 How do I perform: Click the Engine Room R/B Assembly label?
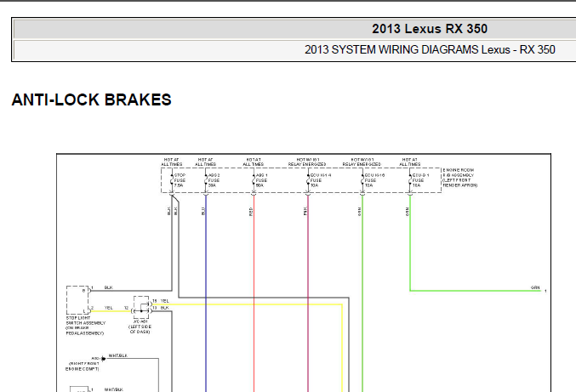(460, 178)
